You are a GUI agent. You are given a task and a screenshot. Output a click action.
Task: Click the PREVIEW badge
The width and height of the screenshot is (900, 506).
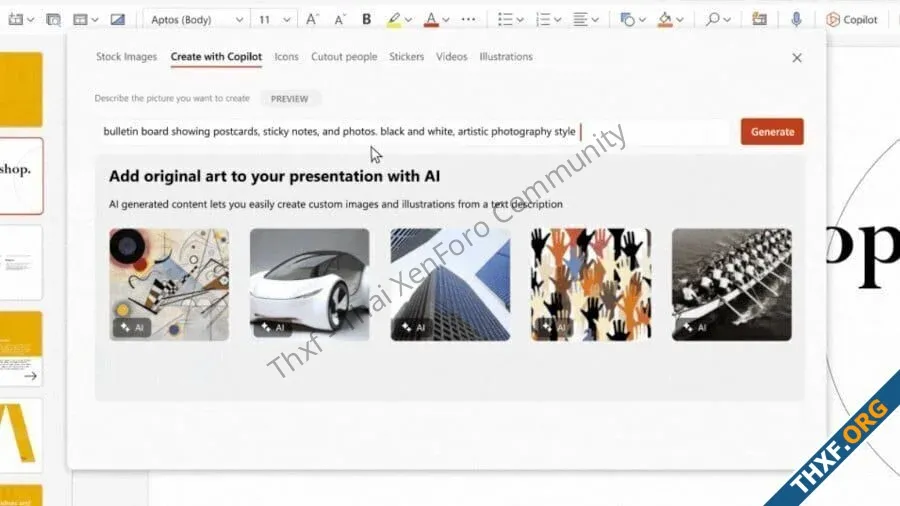click(x=289, y=99)
